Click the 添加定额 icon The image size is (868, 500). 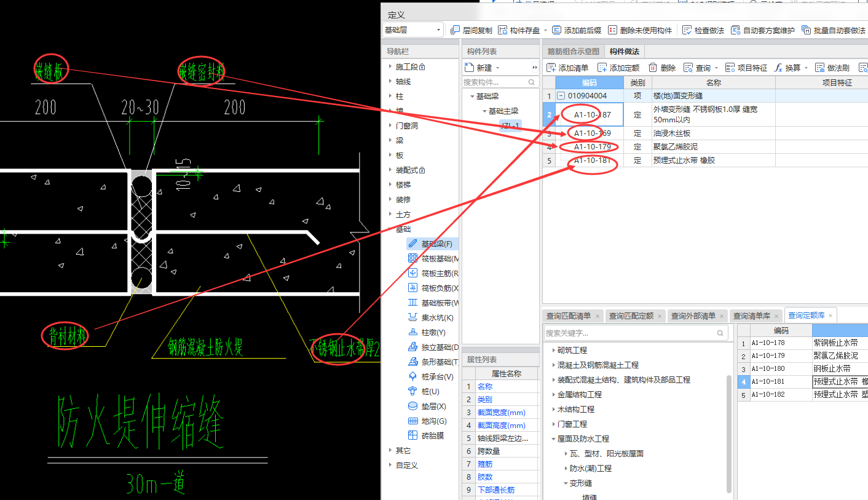click(x=602, y=68)
